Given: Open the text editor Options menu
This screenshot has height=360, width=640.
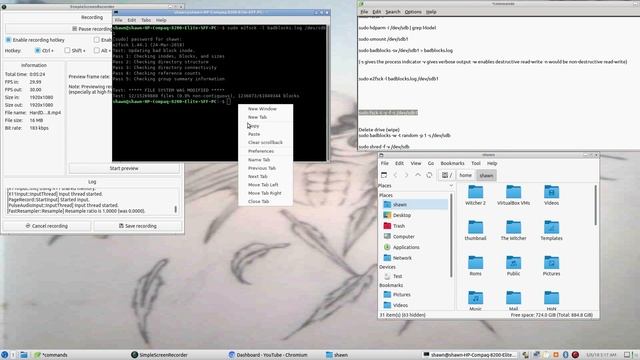Looking at the screenshot, I should [413, 12].
